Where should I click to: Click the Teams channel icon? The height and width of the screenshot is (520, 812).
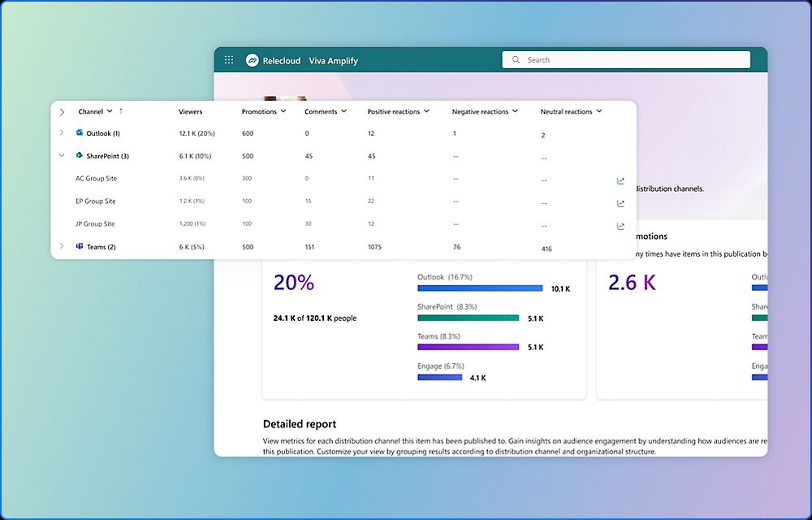point(80,246)
